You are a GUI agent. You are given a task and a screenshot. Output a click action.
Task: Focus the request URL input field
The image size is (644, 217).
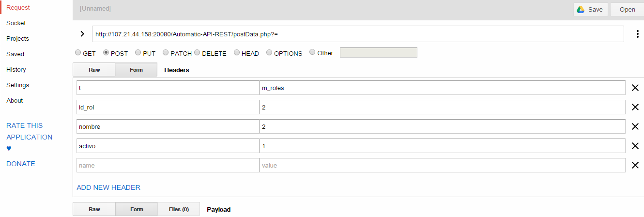coord(358,34)
